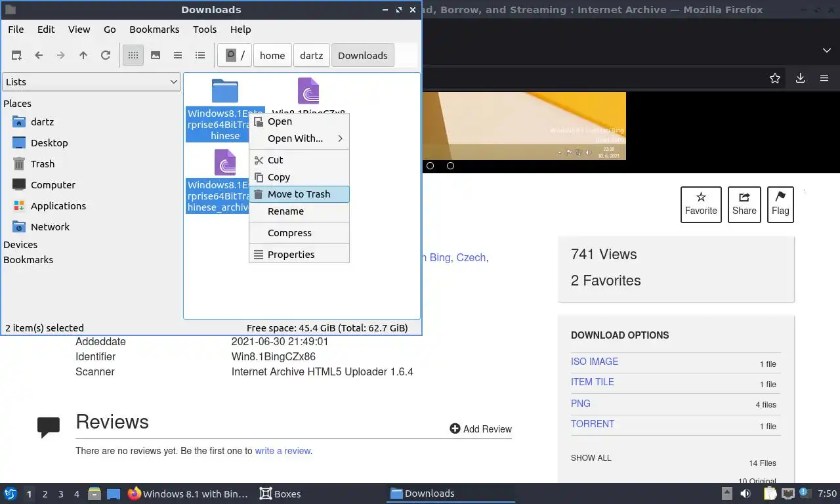The width and height of the screenshot is (840, 504).
Task: Open the Firefox hamburger menu
Action: 824,78
